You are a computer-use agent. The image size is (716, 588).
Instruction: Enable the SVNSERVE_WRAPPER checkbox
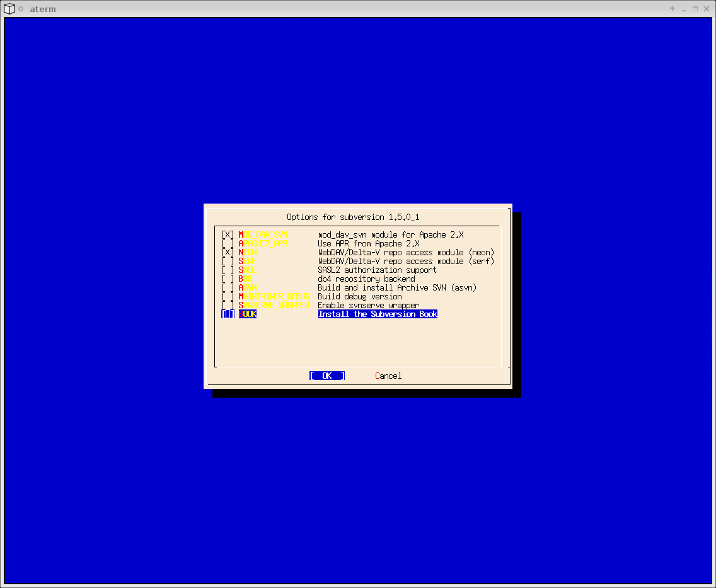(x=228, y=306)
